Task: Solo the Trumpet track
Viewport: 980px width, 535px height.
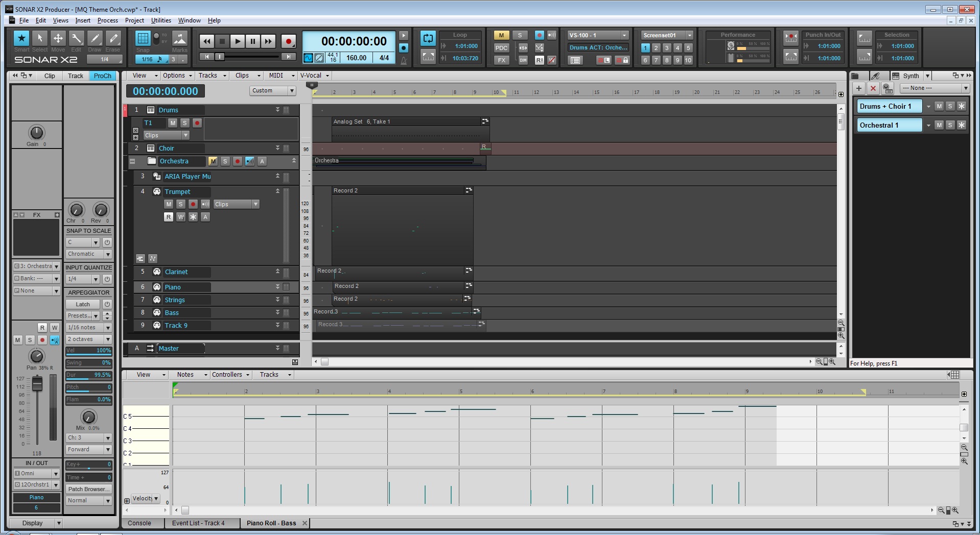Action: (x=180, y=204)
